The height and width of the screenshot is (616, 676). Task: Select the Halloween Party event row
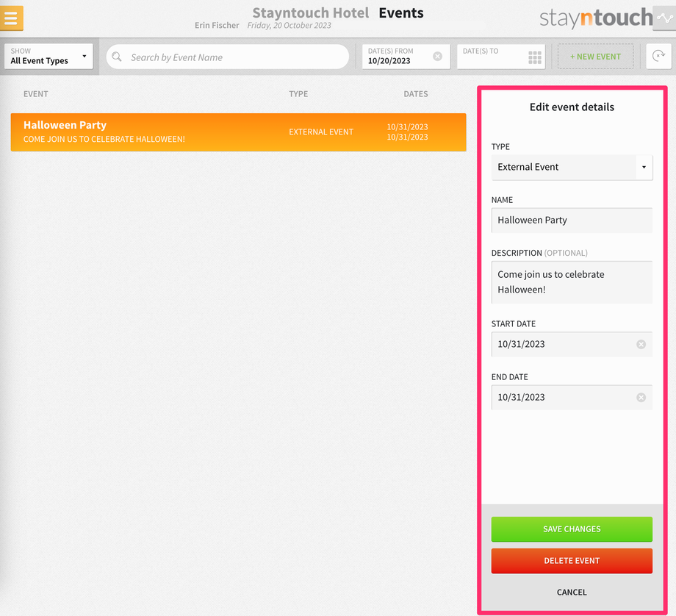point(238,132)
